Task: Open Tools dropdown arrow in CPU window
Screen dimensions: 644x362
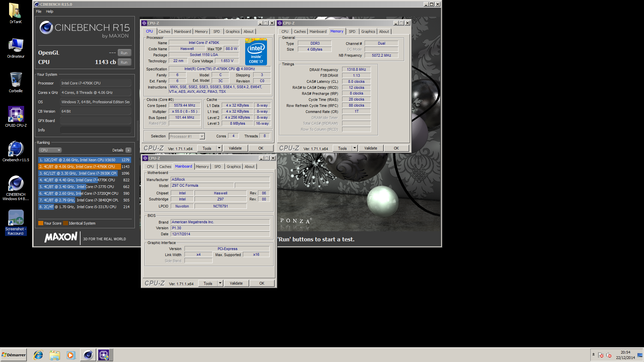Action: [219, 148]
